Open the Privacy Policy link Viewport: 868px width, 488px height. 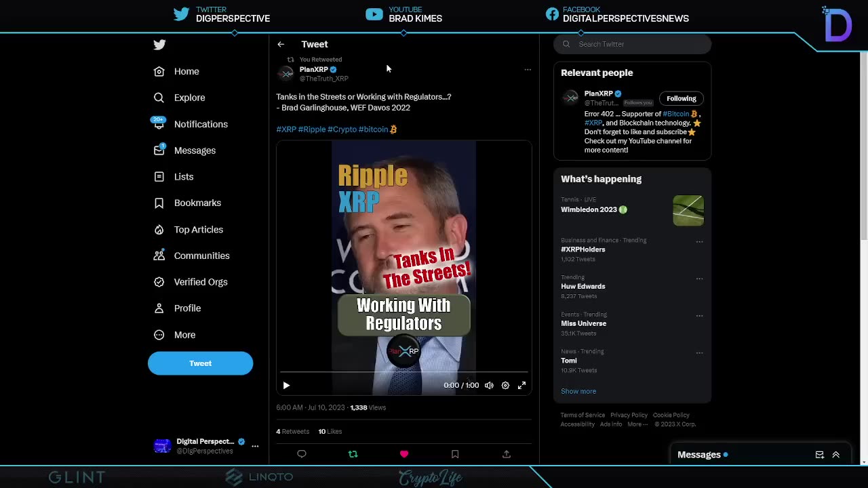629,415
